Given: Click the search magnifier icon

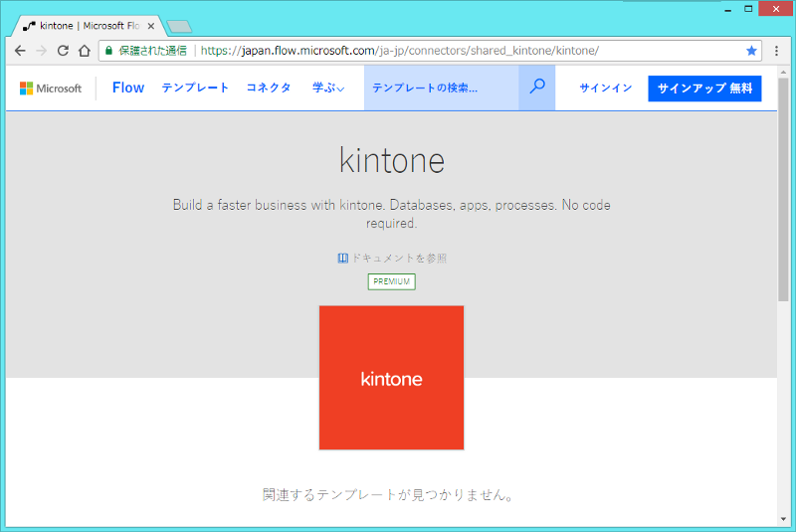Looking at the screenshot, I should point(537,88).
